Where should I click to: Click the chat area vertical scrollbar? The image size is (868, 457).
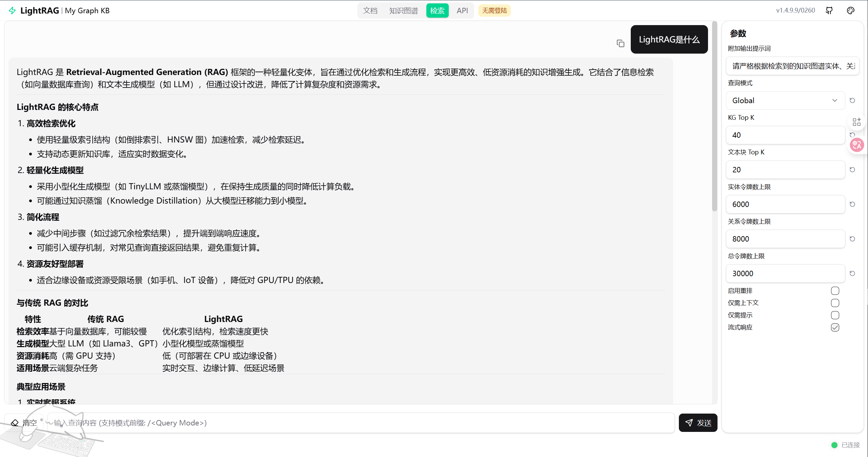(714, 116)
